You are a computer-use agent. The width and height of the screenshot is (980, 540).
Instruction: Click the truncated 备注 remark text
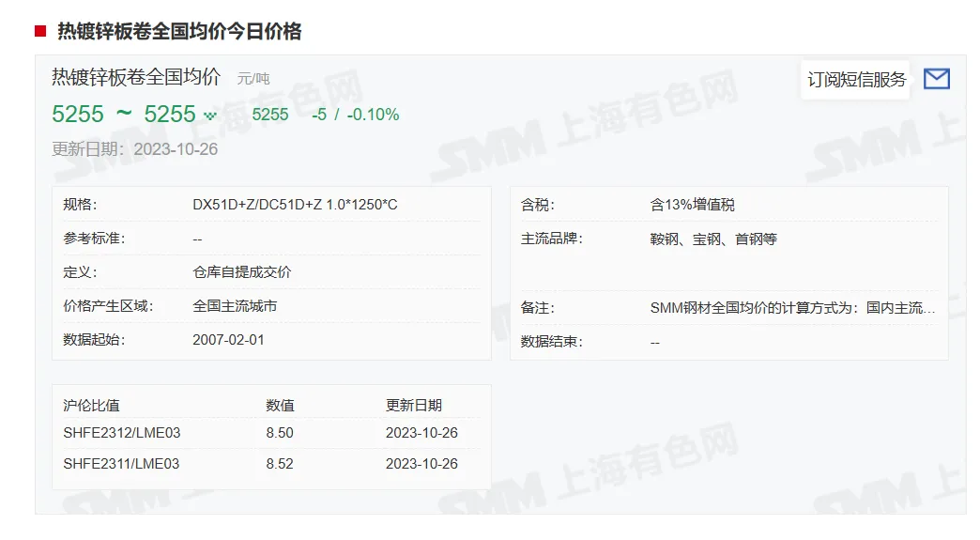792,308
